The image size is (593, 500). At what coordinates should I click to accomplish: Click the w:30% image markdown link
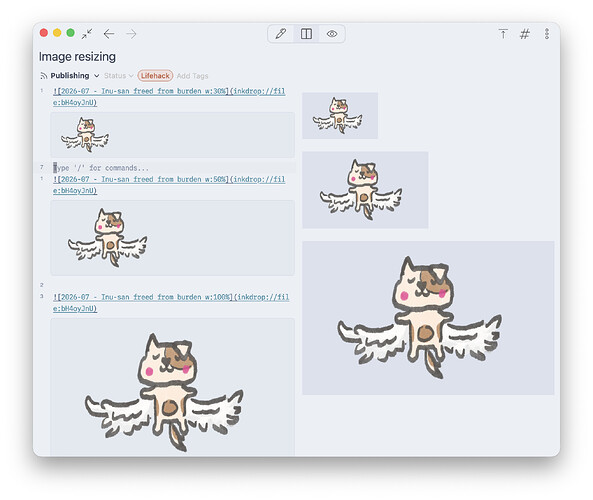click(x=169, y=97)
